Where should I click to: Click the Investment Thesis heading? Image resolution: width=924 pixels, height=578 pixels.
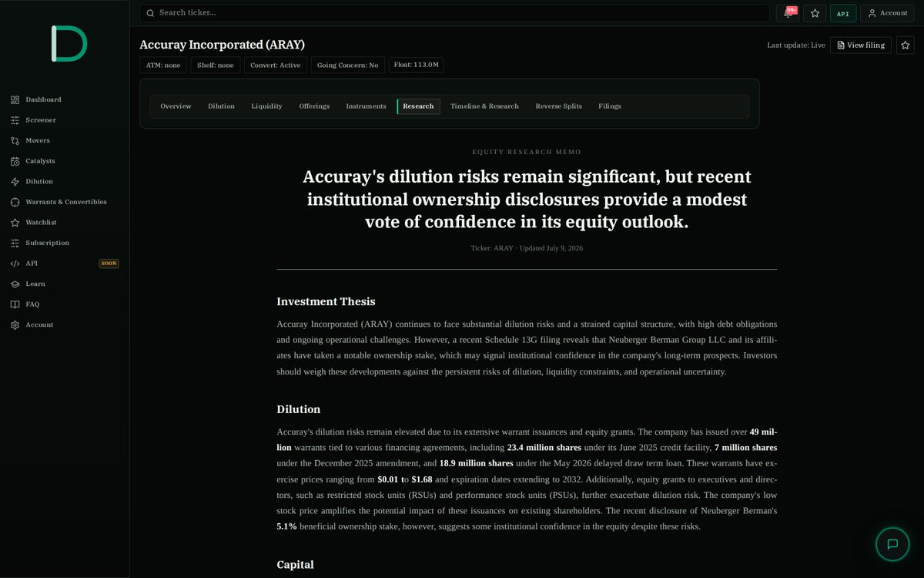pos(326,301)
